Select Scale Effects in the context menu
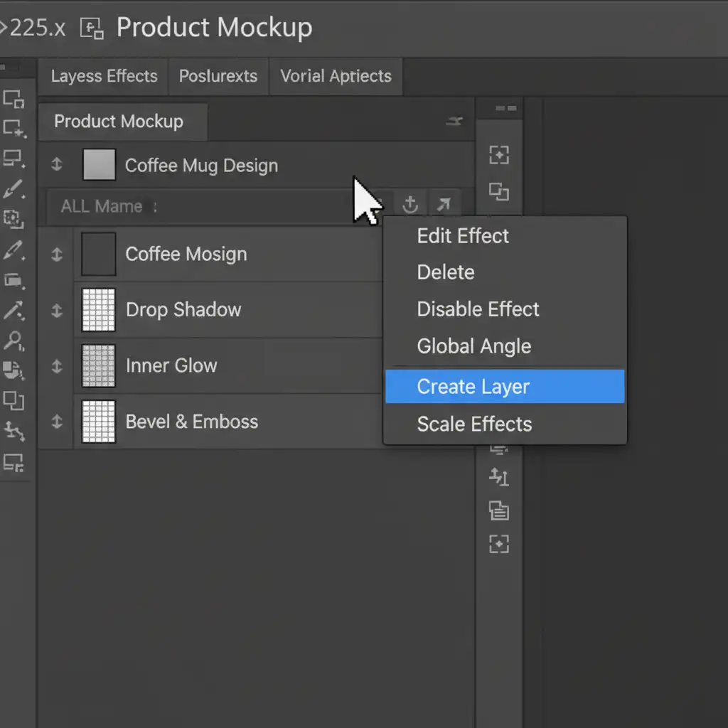Viewport: 728px width, 728px height. tap(474, 424)
